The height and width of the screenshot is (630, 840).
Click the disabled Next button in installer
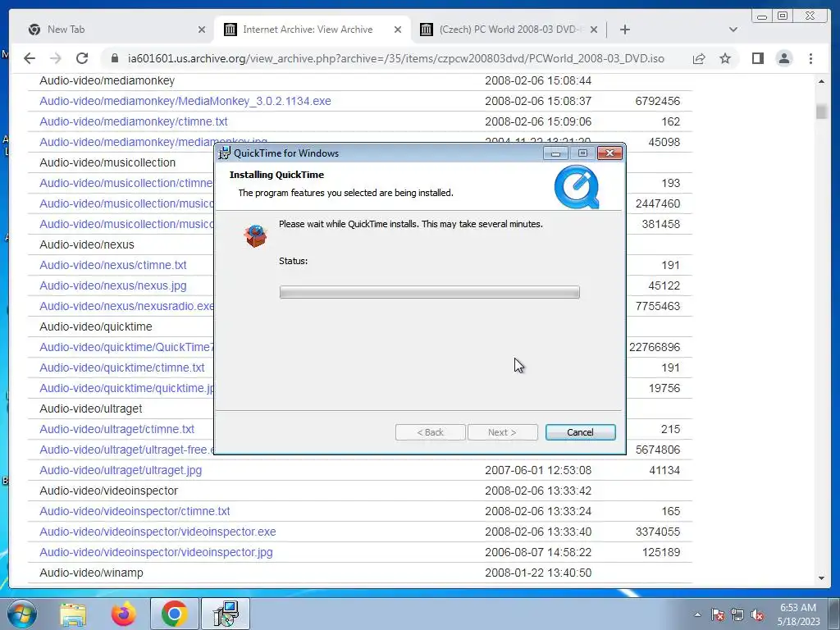pos(503,432)
